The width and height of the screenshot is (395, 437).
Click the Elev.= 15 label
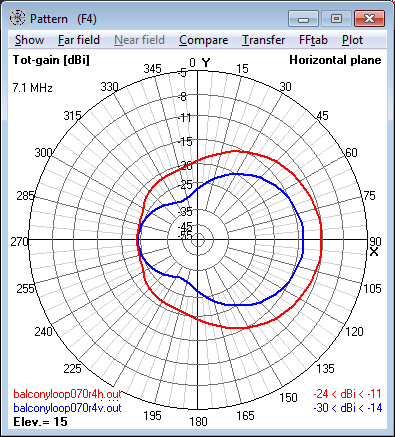(x=40, y=422)
